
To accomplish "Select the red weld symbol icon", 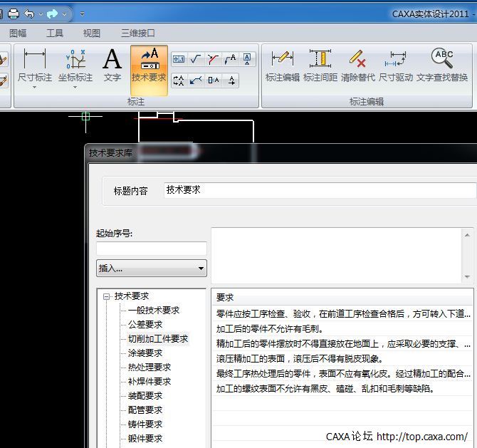I will pyautogui.click(x=213, y=58).
